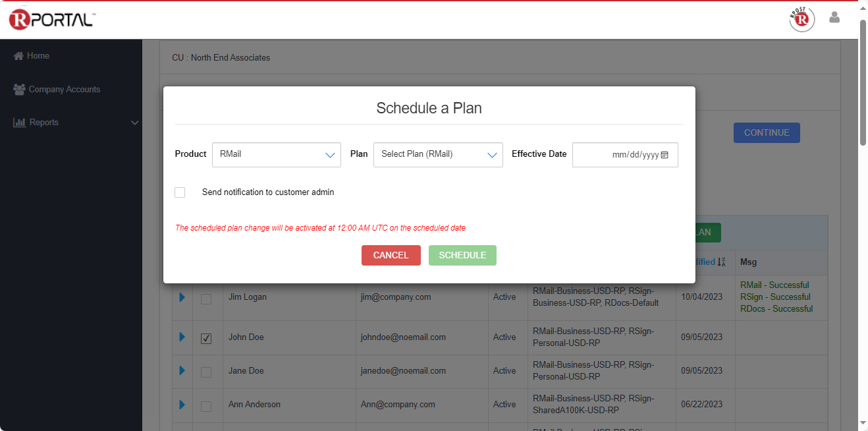
Task: Open the user profile icon
Action: click(x=834, y=18)
